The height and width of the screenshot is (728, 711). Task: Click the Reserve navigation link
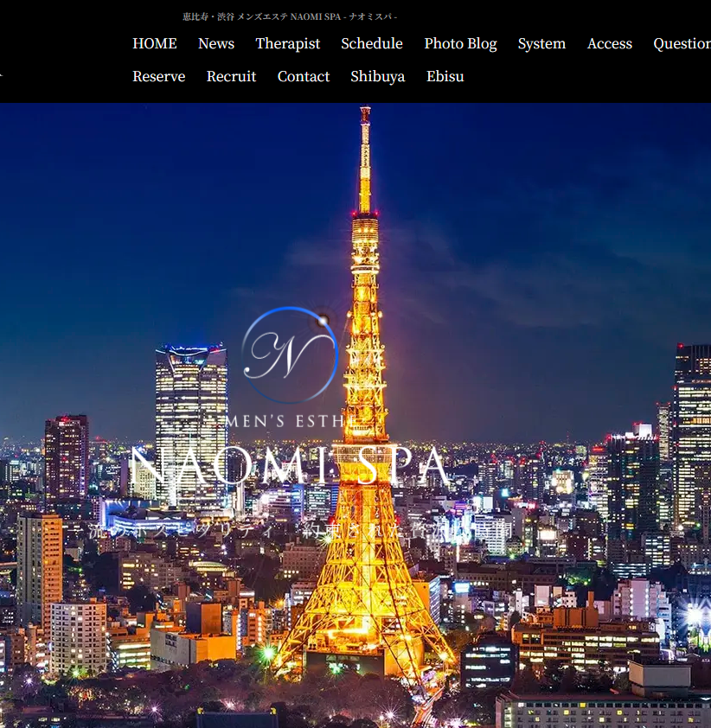[x=159, y=76]
